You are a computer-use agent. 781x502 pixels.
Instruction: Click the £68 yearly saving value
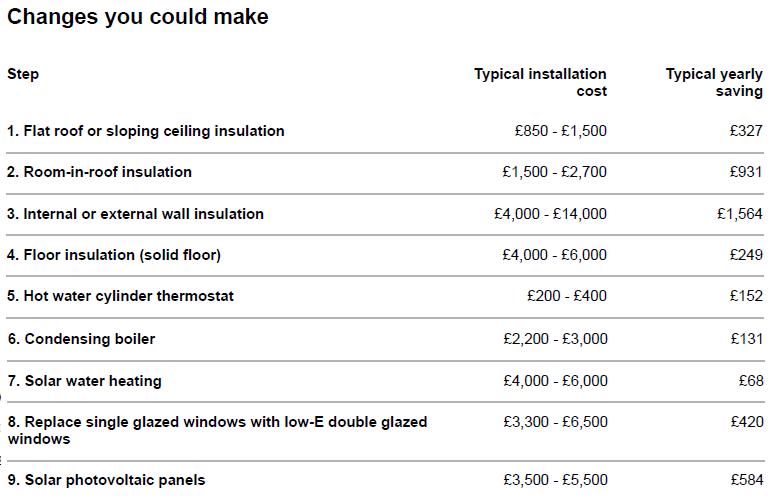(x=750, y=381)
